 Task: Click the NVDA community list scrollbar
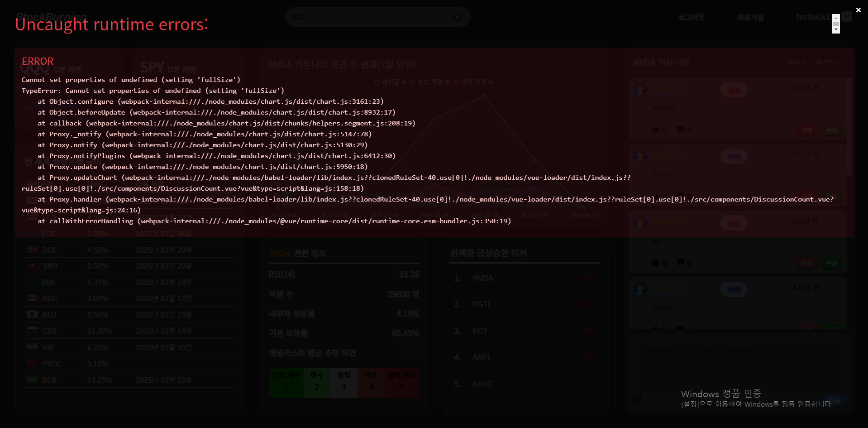point(849,127)
